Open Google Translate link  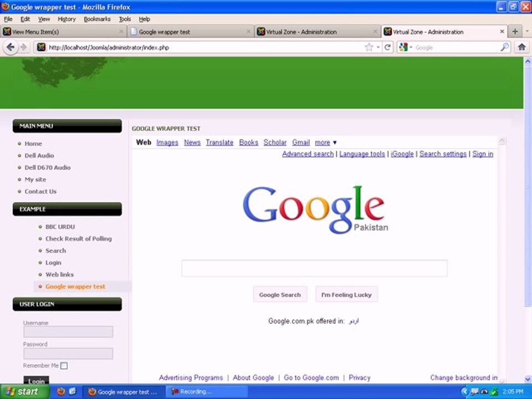[x=219, y=142]
